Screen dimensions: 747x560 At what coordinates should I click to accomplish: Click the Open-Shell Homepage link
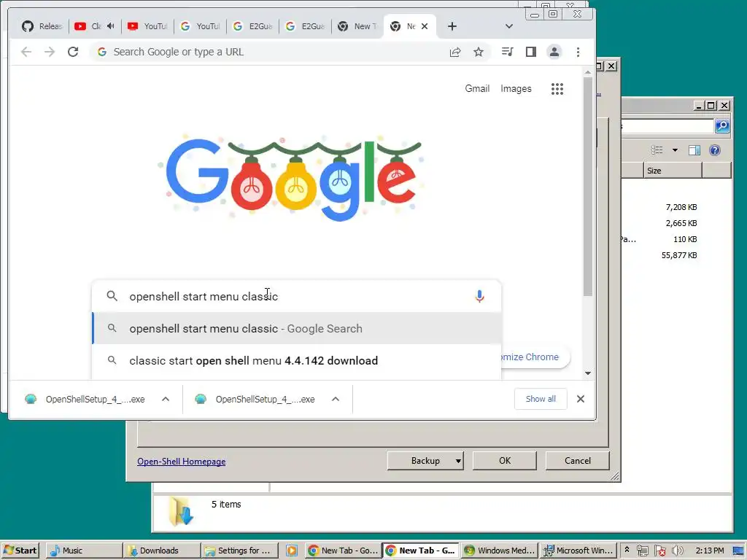click(182, 462)
